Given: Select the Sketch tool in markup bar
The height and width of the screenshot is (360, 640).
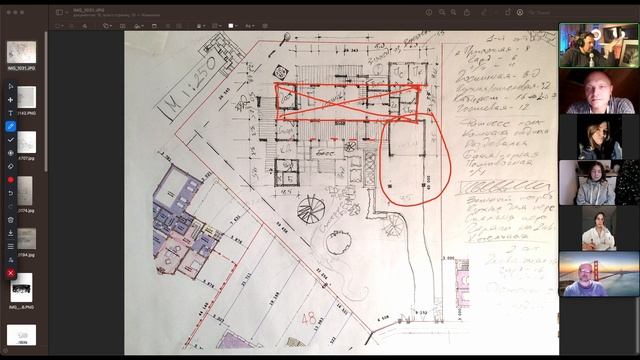Looking at the screenshot, I should click(x=84, y=26).
